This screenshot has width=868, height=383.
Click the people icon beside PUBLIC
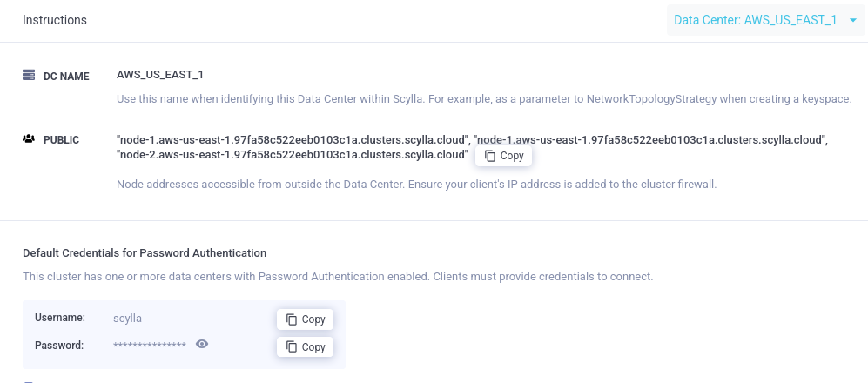click(28, 139)
